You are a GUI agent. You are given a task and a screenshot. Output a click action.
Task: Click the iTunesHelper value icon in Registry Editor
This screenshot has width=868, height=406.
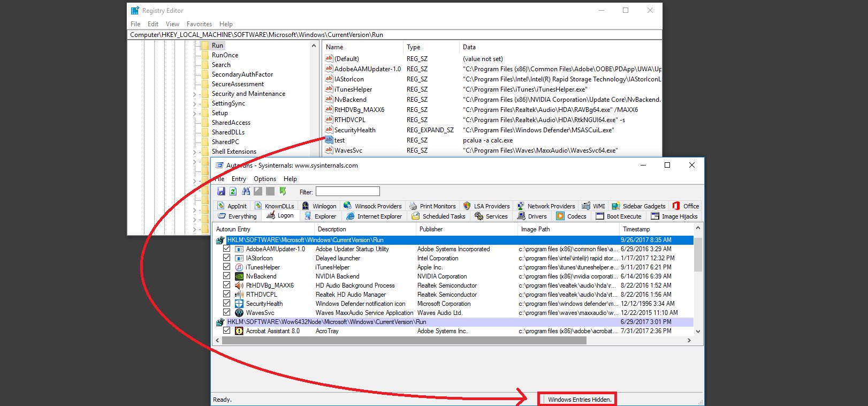point(329,89)
